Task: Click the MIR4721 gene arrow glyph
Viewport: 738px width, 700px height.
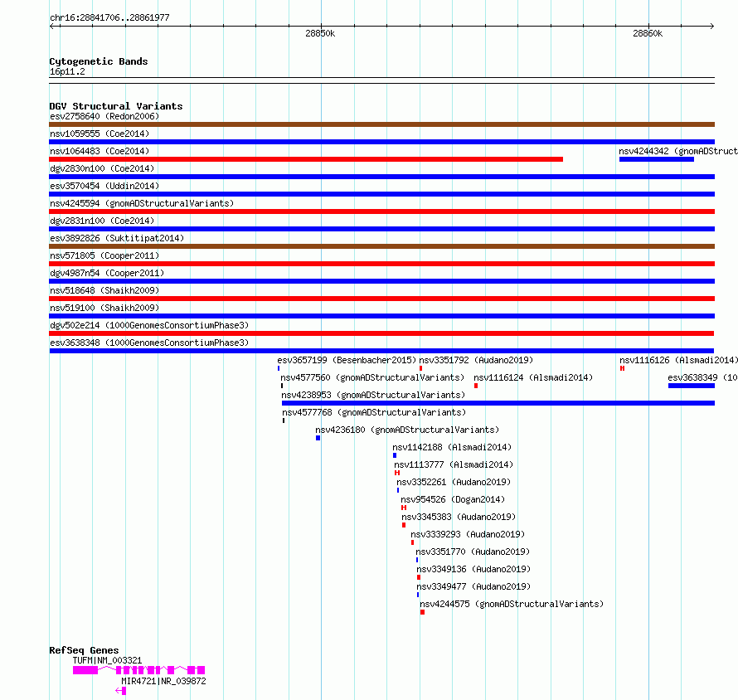Action: click(x=120, y=691)
